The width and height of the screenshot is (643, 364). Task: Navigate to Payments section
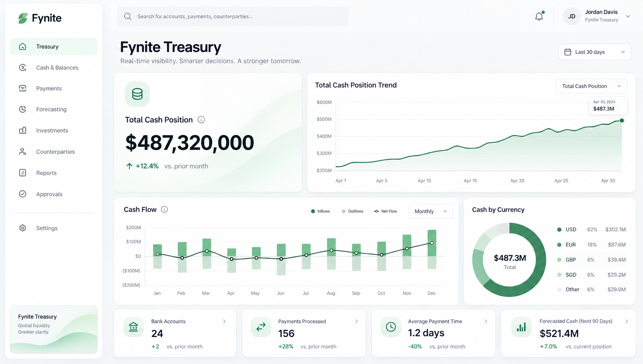pyautogui.click(x=54, y=88)
